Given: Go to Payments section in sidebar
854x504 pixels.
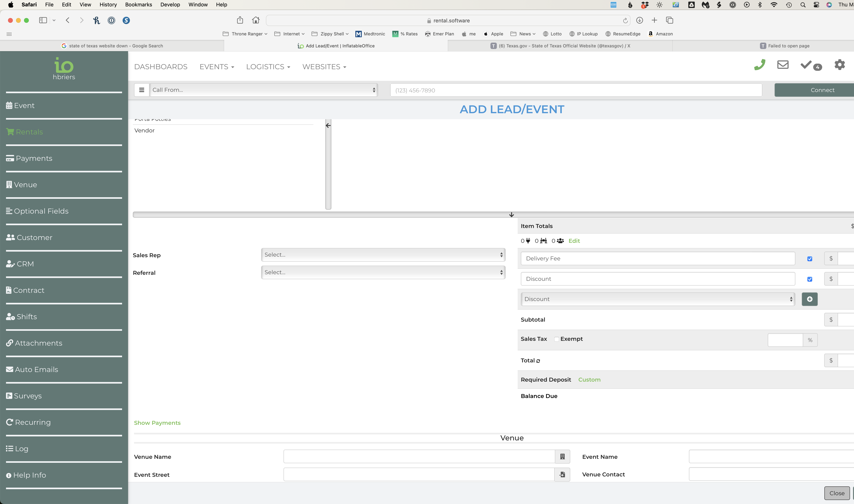Looking at the screenshot, I should click(29, 158).
